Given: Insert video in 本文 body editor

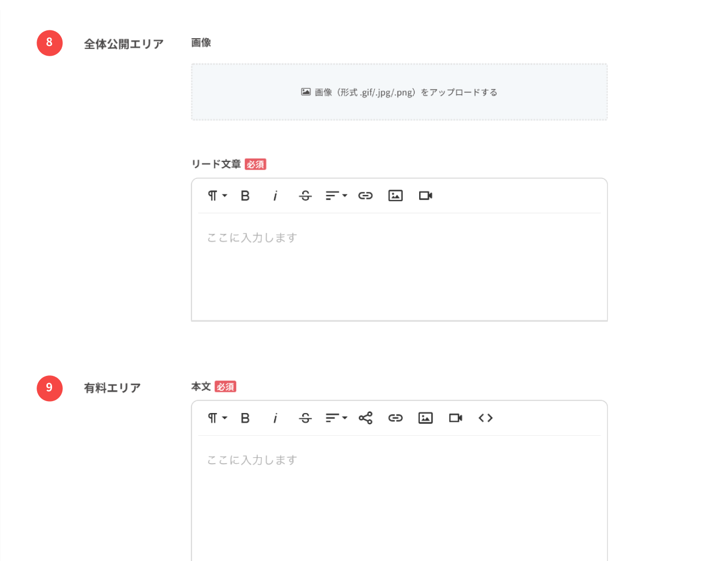Looking at the screenshot, I should point(455,418).
